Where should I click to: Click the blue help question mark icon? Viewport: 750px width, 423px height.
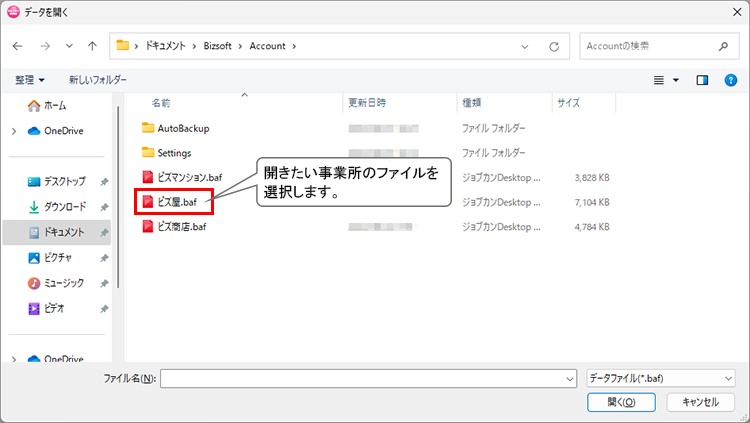(x=730, y=79)
